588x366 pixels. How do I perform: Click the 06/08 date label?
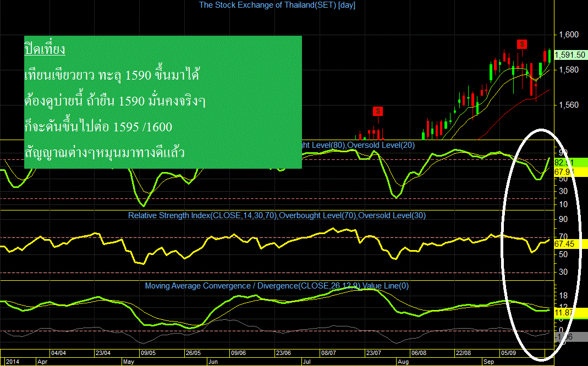click(419, 353)
